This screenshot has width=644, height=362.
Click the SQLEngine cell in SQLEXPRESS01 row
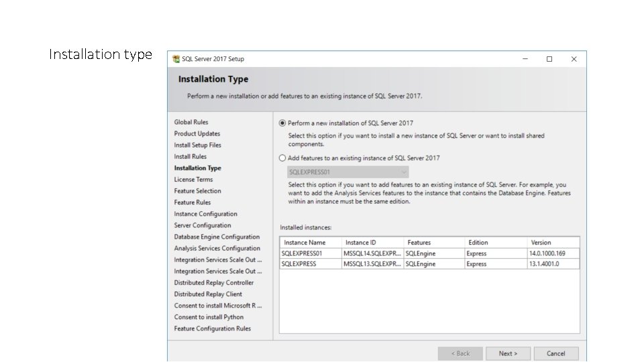tap(434, 253)
